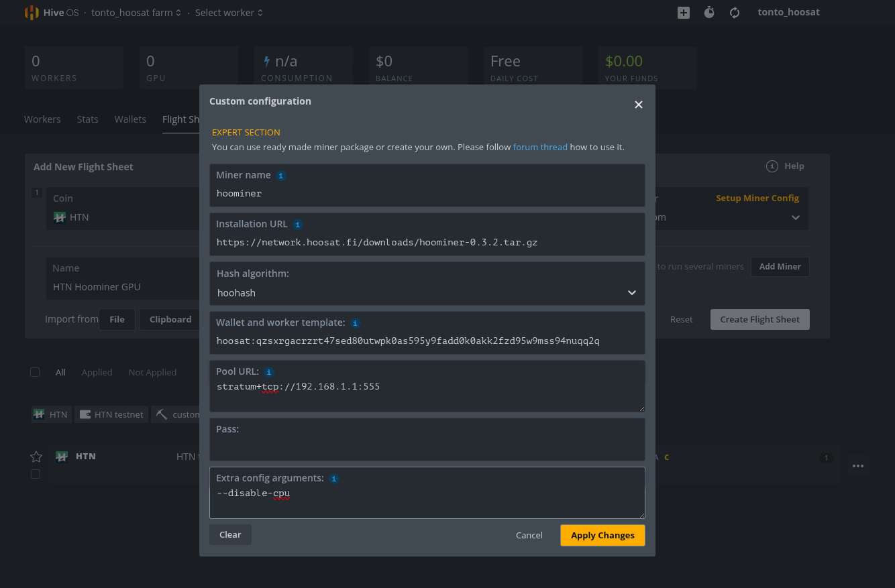Open the three-dots menu on HTN row
The width and height of the screenshot is (895, 588).
857,465
